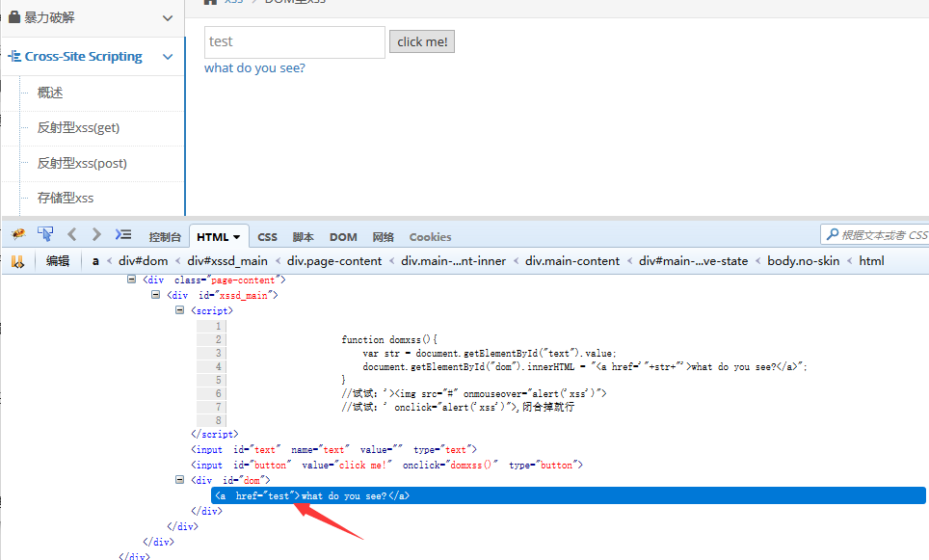Switch to the CSS tab
This screenshot has width=929, height=560.
[267, 237]
